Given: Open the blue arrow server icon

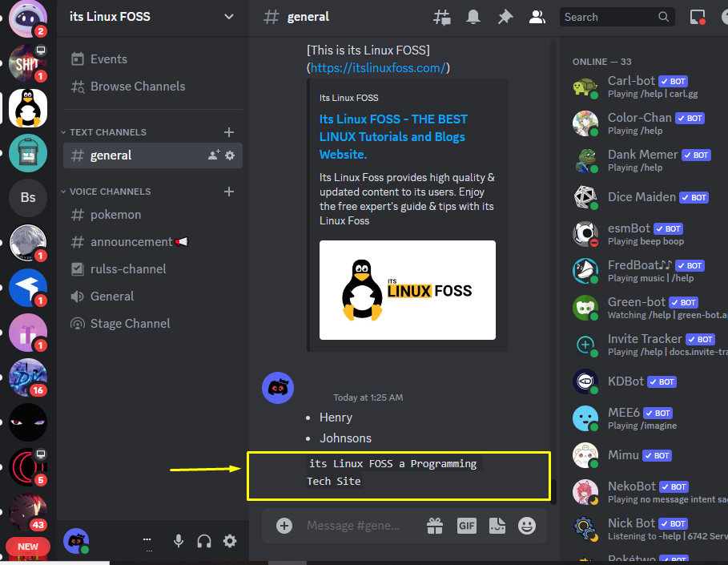Looking at the screenshot, I should coord(28,288).
